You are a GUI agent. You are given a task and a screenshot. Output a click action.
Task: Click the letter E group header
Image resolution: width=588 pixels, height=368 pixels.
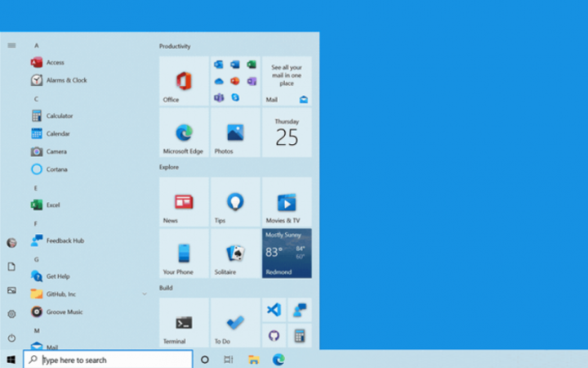pos(36,188)
